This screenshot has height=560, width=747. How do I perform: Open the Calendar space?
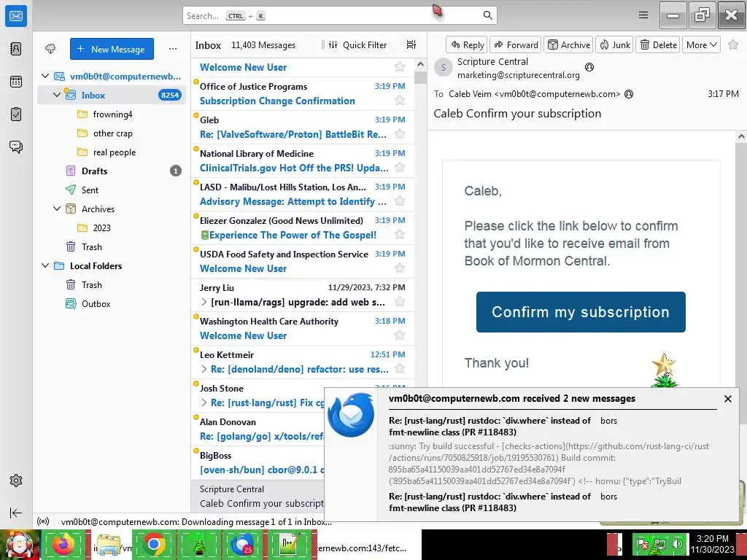pyautogui.click(x=16, y=82)
